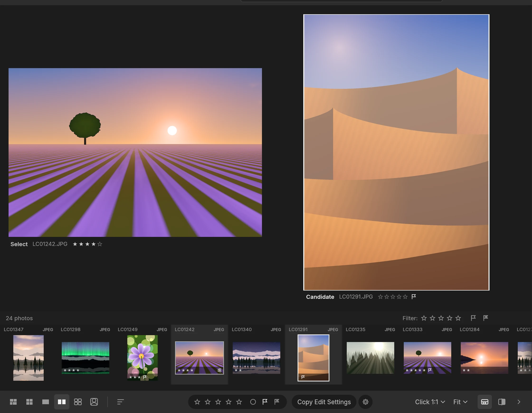The image size is (532, 413).
Task: Expand the toolbar with right chevron
Action: pos(519,402)
